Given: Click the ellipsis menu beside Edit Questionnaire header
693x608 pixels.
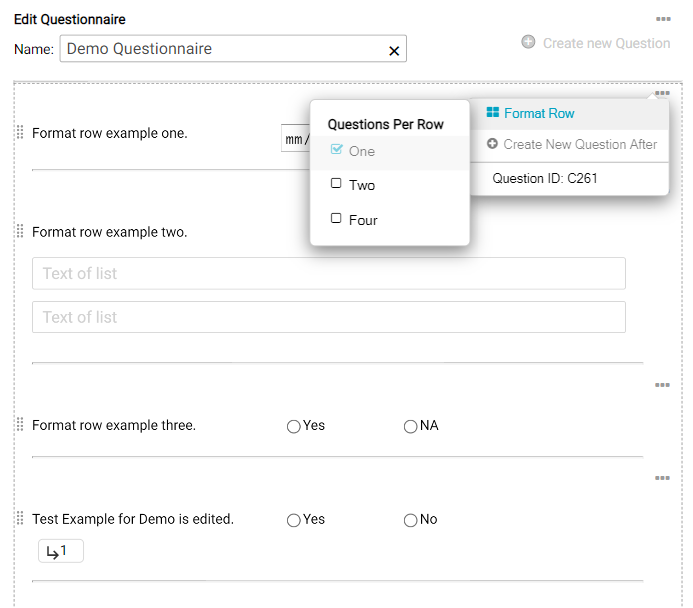Looking at the screenshot, I should [662, 19].
